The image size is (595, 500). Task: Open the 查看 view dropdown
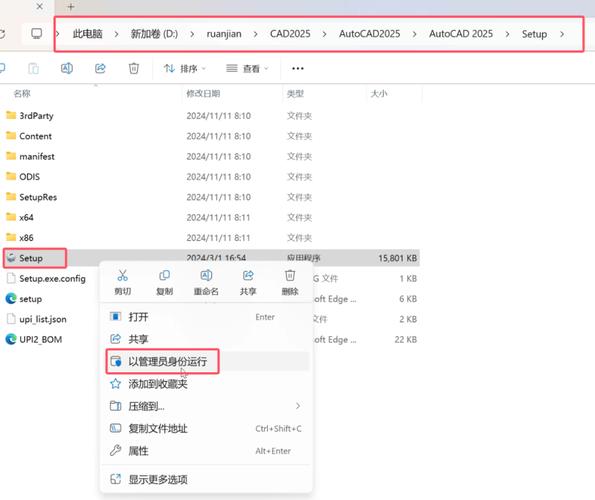pyautogui.click(x=247, y=68)
